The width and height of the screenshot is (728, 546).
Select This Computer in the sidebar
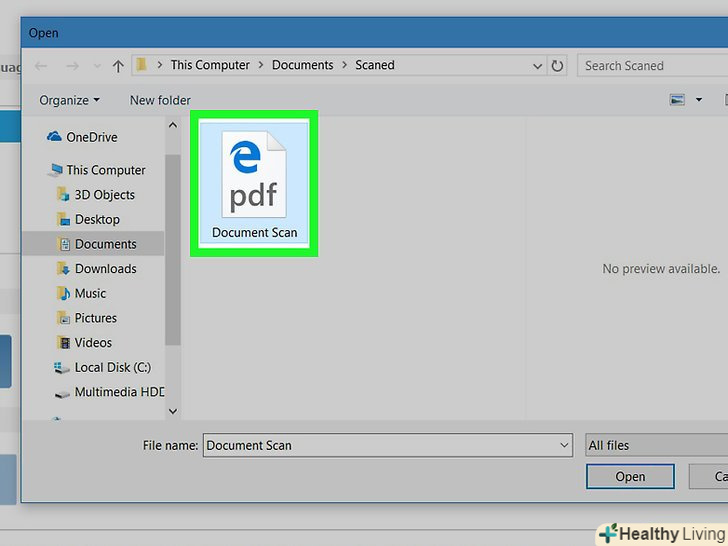click(106, 170)
